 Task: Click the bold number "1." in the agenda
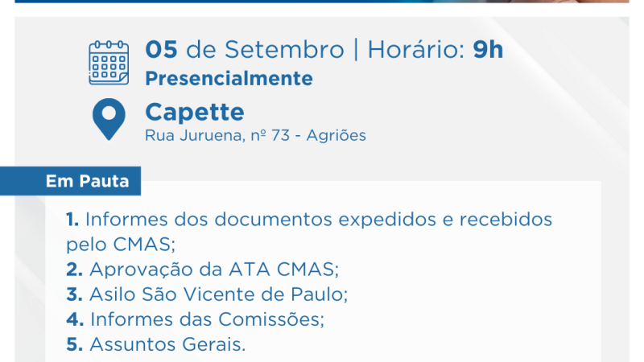(73, 220)
